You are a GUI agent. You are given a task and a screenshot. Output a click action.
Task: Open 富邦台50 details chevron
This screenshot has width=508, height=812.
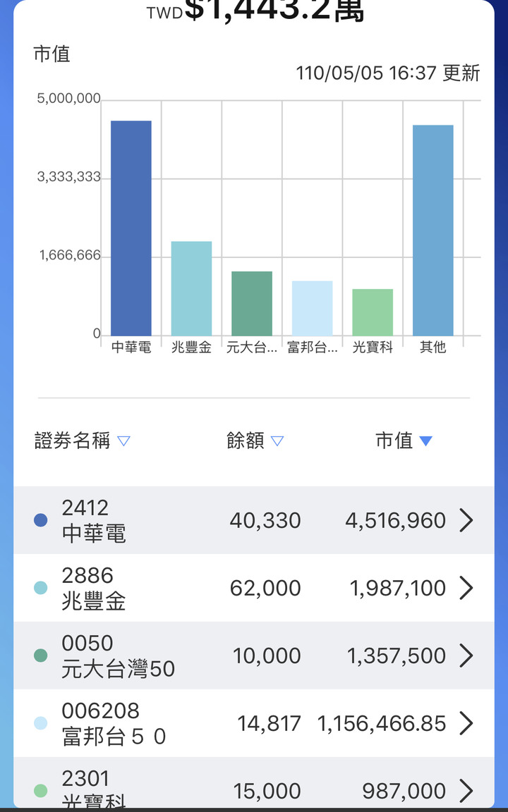pos(466,723)
